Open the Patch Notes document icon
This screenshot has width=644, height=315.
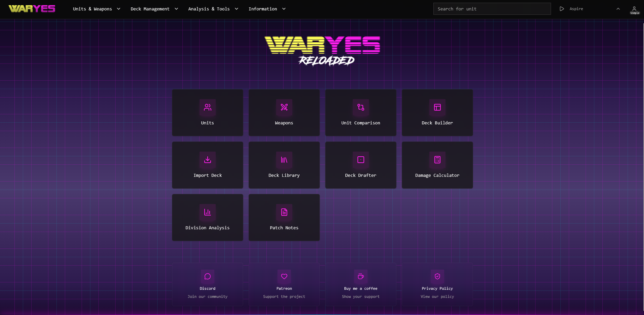click(284, 212)
